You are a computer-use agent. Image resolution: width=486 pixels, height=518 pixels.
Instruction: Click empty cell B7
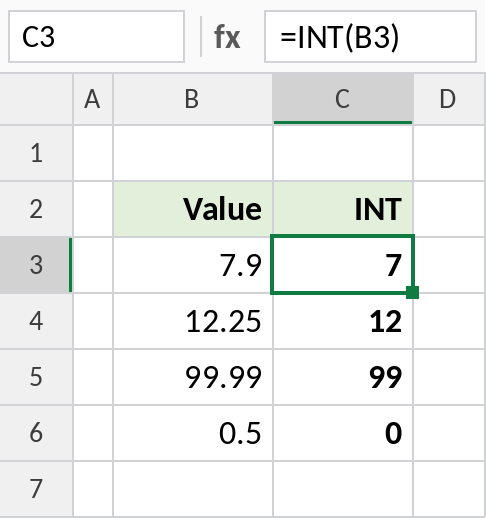pos(193,489)
